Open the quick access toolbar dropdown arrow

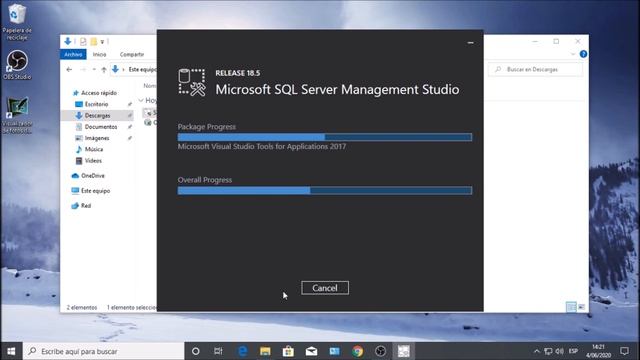(102, 42)
